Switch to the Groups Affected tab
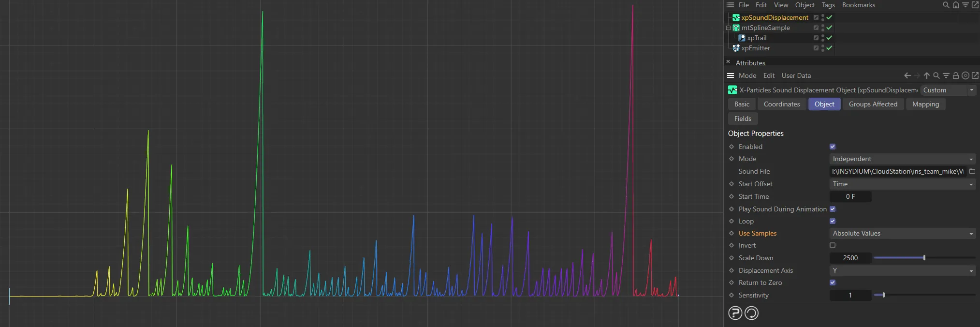The width and height of the screenshot is (980, 327). (x=873, y=104)
